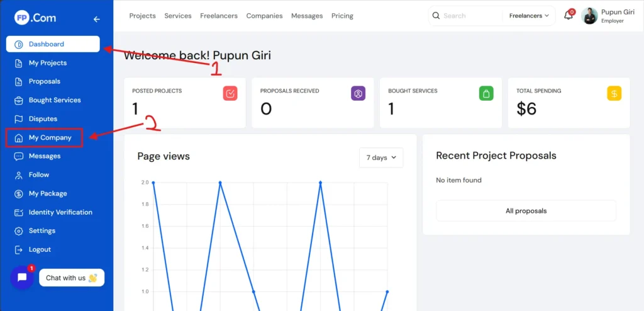
Task: Open Disputes from the sidebar
Action: tap(43, 119)
